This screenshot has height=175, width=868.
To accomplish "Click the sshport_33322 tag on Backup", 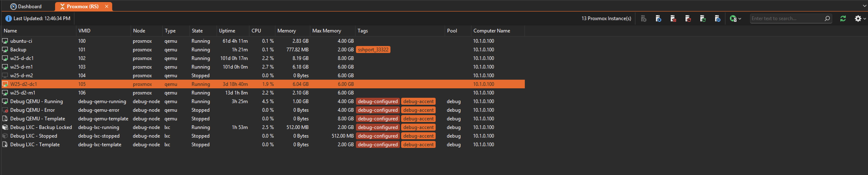I will pyautogui.click(x=373, y=50).
